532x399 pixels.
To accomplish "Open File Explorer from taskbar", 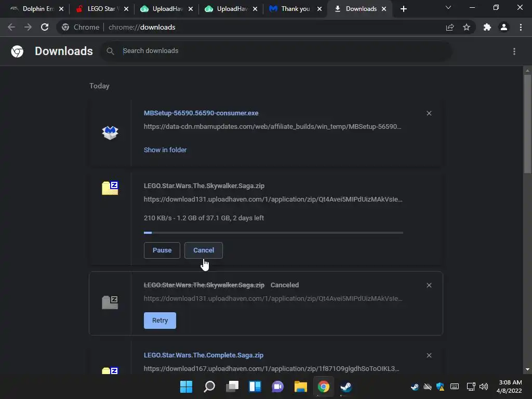I will pos(301,387).
